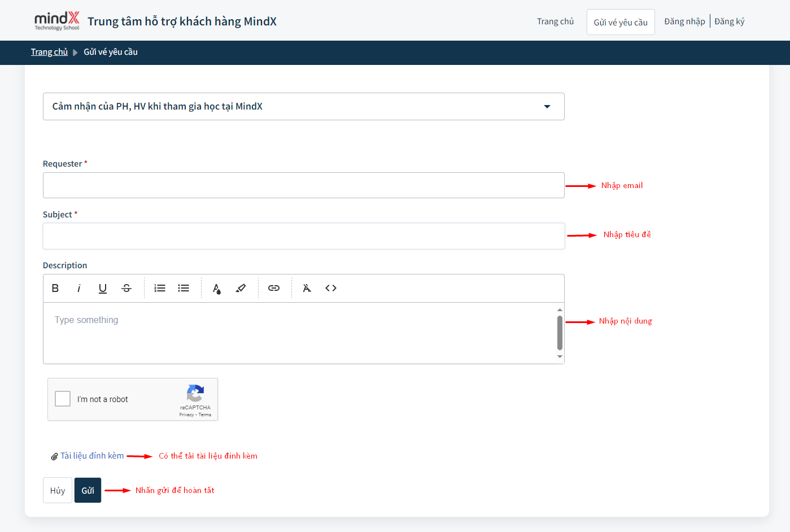
Task: Apply strikethrough formatting
Action: click(126, 288)
